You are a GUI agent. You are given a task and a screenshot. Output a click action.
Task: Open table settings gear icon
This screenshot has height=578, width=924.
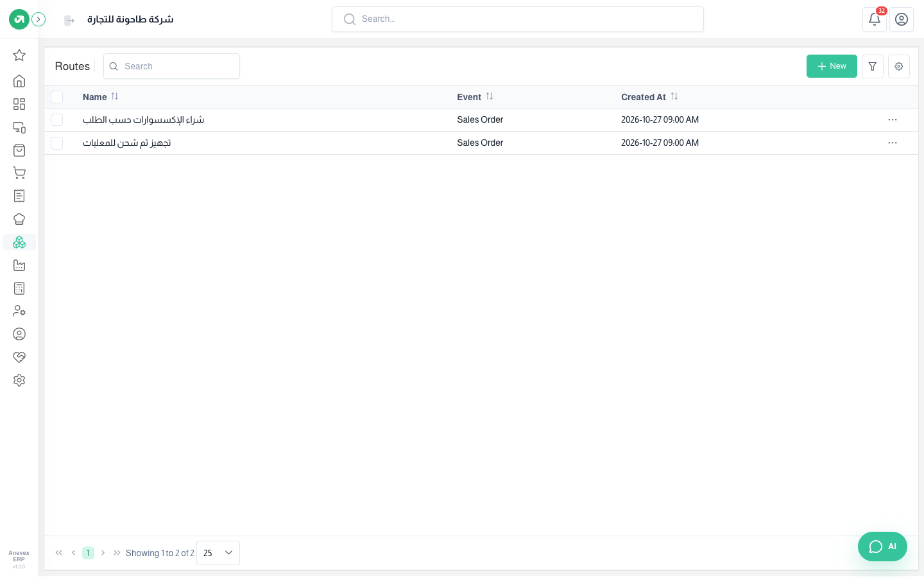coord(899,66)
